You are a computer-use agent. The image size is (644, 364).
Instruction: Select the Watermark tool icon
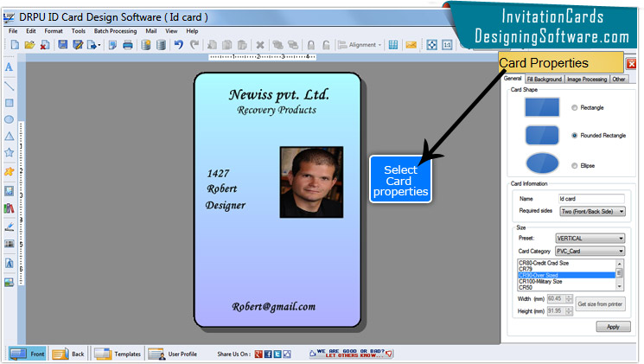point(9,263)
